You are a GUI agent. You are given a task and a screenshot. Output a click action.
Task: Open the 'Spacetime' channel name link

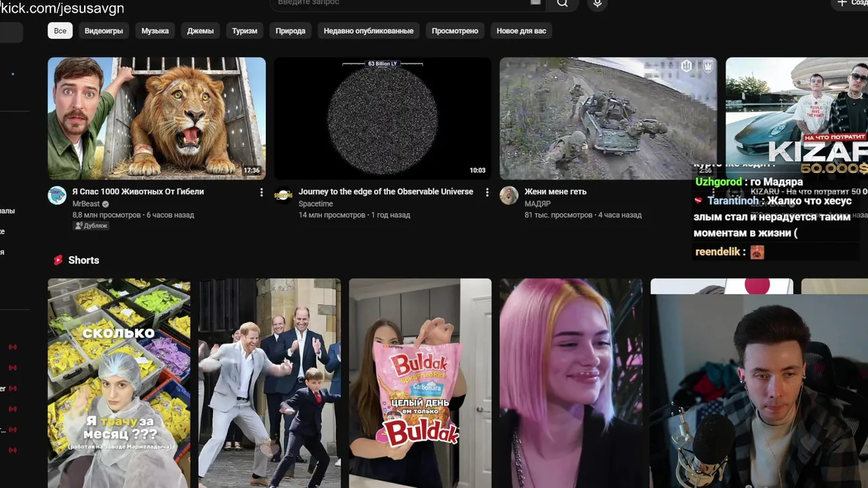[x=315, y=204]
